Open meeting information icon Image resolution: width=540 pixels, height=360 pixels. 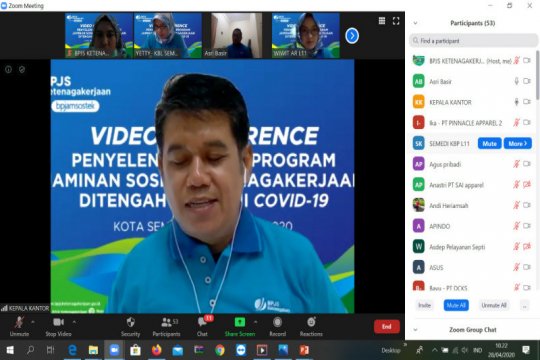[8, 70]
